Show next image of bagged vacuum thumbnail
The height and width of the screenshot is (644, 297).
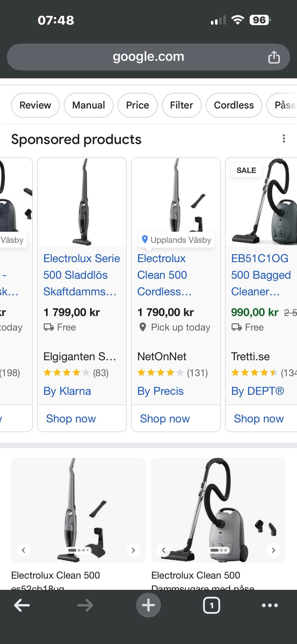coord(273,550)
